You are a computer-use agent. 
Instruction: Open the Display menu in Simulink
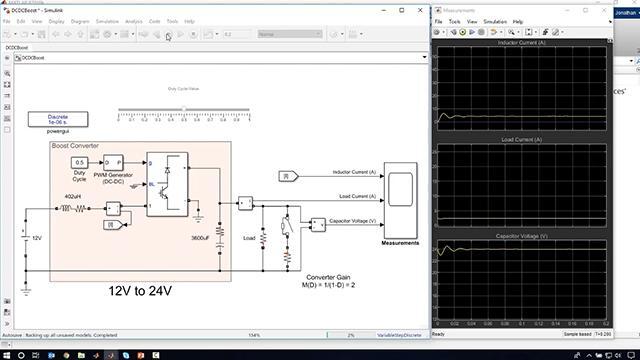click(x=56, y=21)
